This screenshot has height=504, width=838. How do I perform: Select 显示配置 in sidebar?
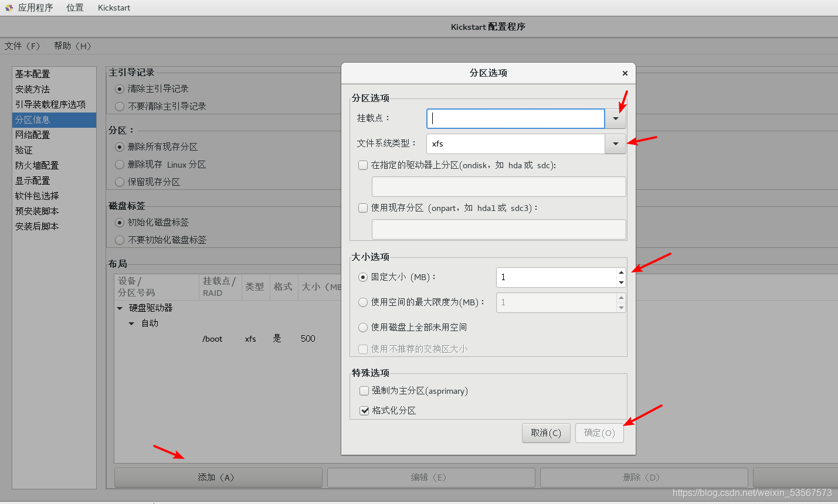pos(54,181)
